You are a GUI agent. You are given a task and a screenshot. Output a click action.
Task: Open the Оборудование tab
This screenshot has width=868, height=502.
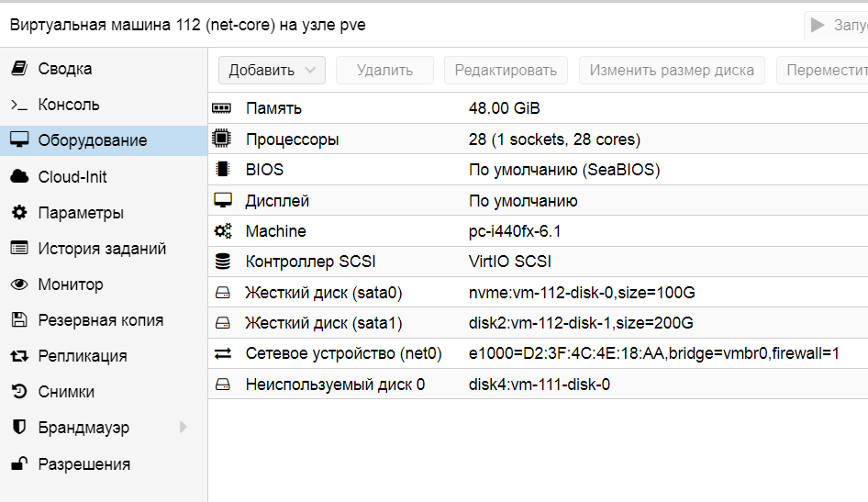[x=92, y=140]
